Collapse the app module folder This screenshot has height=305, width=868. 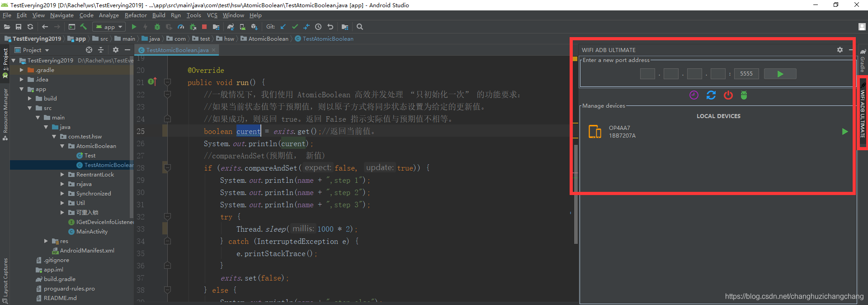tap(22, 89)
